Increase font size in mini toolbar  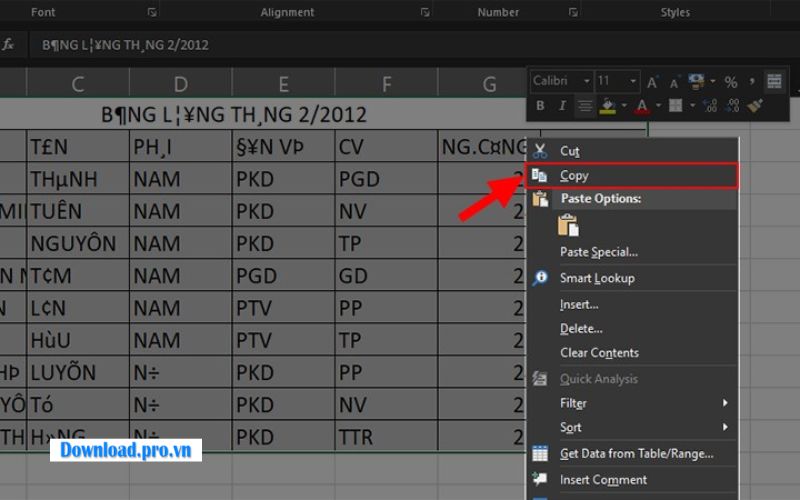tap(652, 82)
